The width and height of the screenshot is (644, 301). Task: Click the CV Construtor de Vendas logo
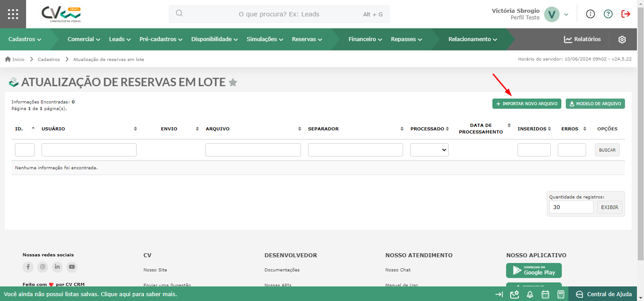pyautogui.click(x=61, y=14)
